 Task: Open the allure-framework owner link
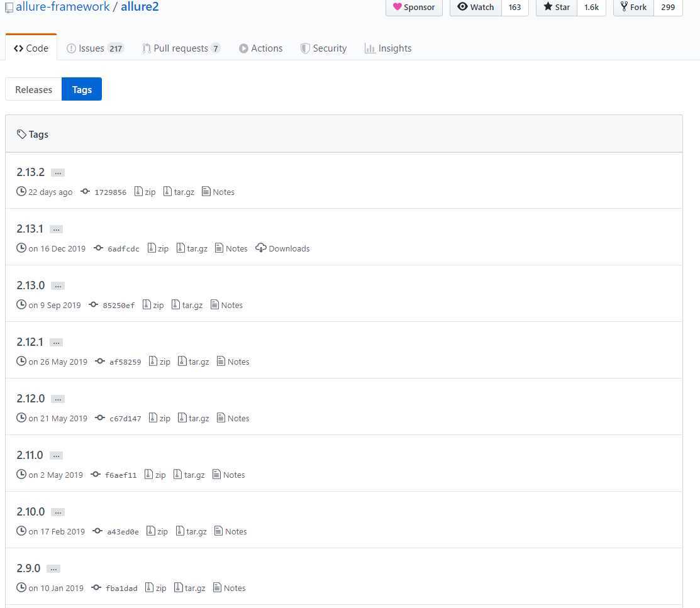tap(62, 7)
